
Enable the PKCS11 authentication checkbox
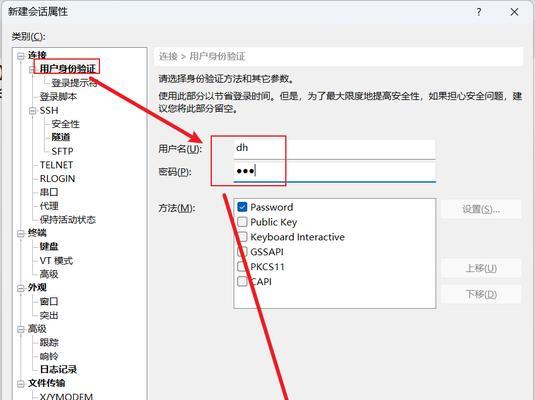pos(242,267)
